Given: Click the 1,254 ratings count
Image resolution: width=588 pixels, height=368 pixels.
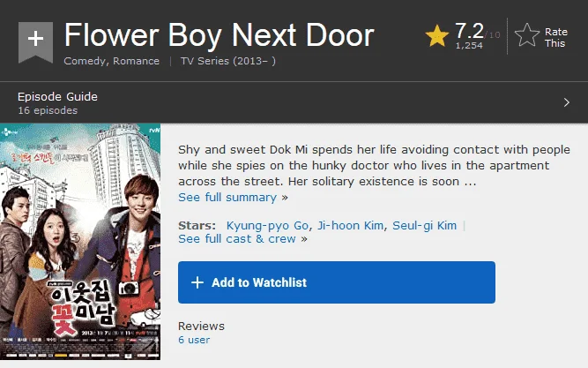Looking at the screenshot, I should click(469, 45).
